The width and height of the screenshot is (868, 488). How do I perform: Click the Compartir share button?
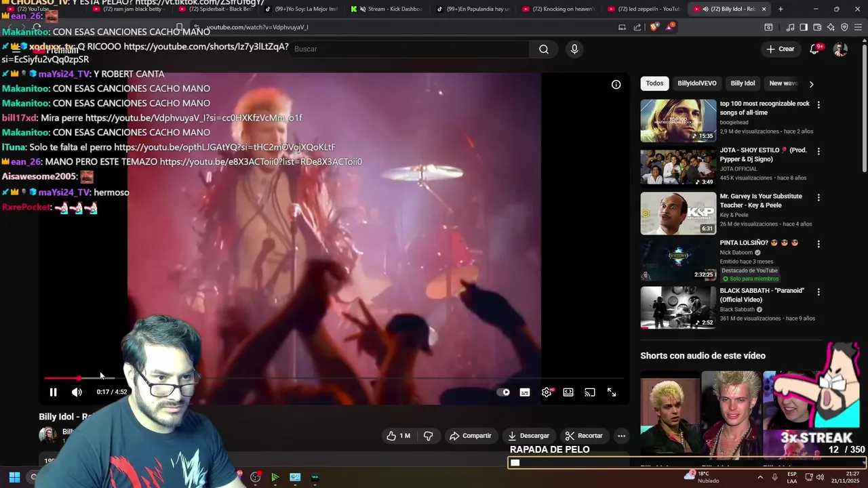click(470, 436)
